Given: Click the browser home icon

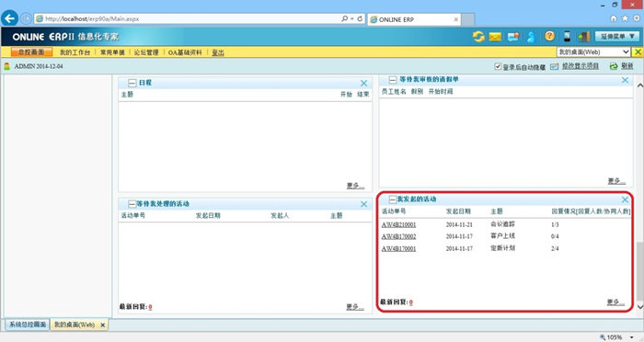Looking at the screenshot, I should (x=614, y=18).
